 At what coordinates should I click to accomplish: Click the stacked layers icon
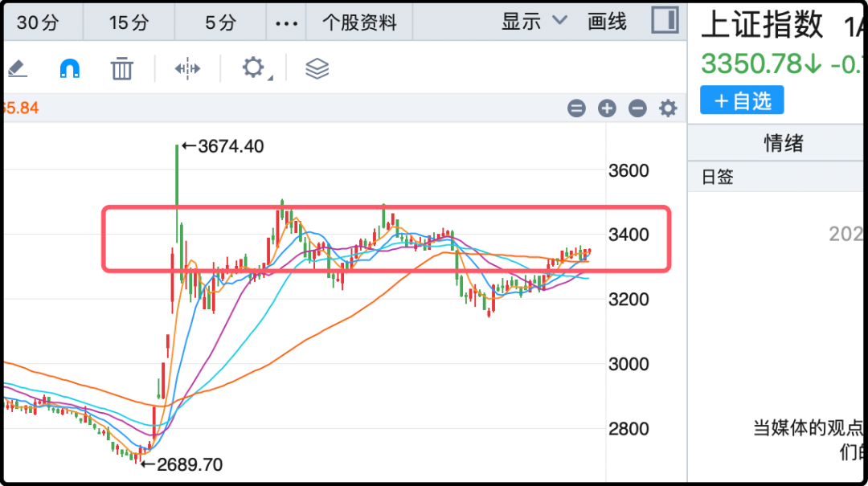(x=317, y=69)
